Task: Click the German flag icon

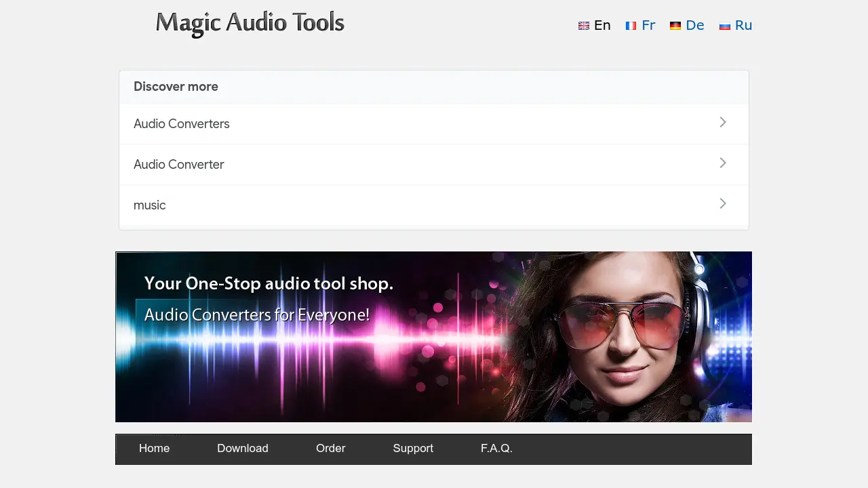Action: (675, 25)
